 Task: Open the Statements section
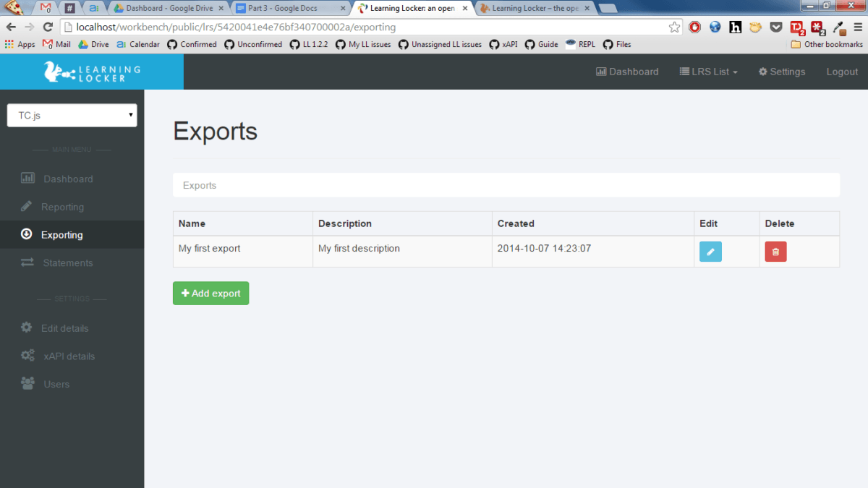tap(68, 262)
